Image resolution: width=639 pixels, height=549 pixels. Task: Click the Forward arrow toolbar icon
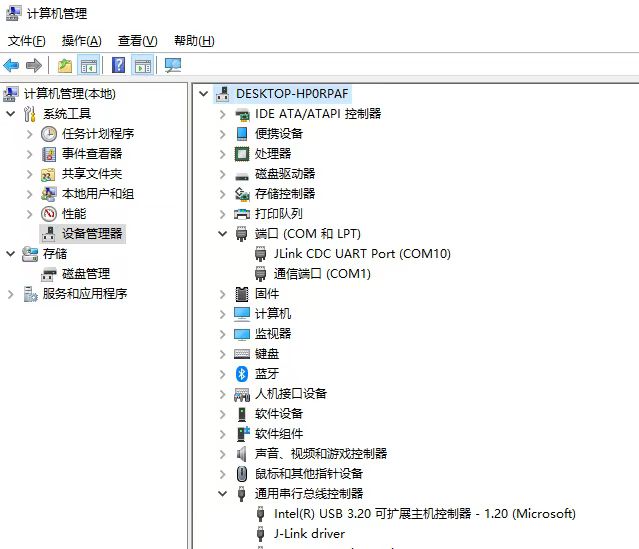click(34, 65)
